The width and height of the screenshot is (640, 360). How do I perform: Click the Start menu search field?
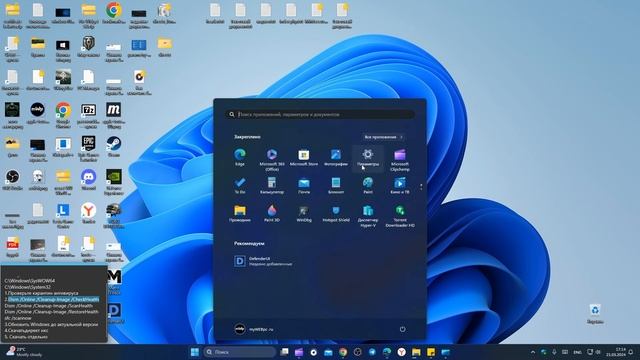320,114
